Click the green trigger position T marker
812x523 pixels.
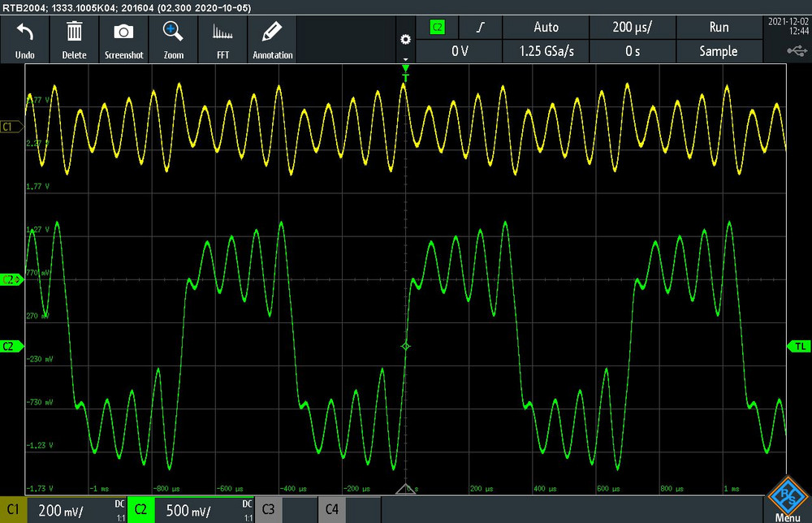(x=405, y=73)
